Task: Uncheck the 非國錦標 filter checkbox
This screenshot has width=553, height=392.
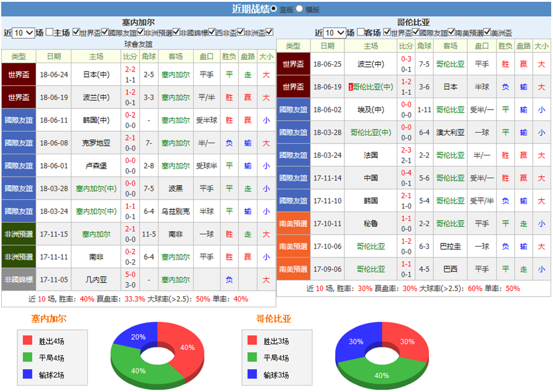Action: pyautogui.click(x=176, y=32)
